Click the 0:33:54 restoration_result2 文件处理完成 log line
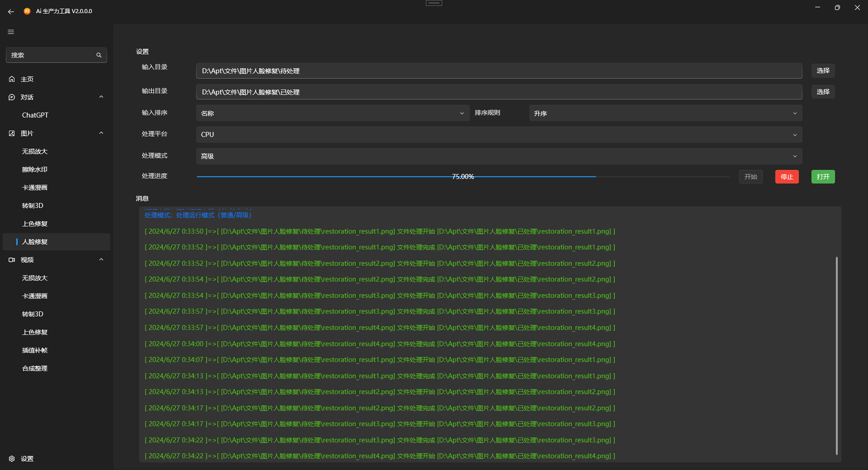This screenshot has height=470, width=868. click(380, 279)
